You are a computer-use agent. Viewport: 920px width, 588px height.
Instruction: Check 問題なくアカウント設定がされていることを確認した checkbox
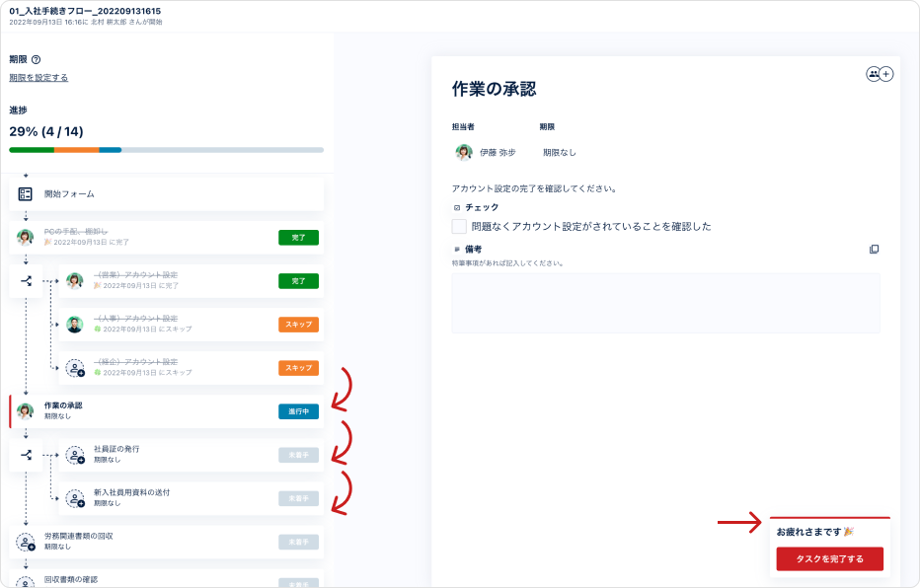pos(459,226)
